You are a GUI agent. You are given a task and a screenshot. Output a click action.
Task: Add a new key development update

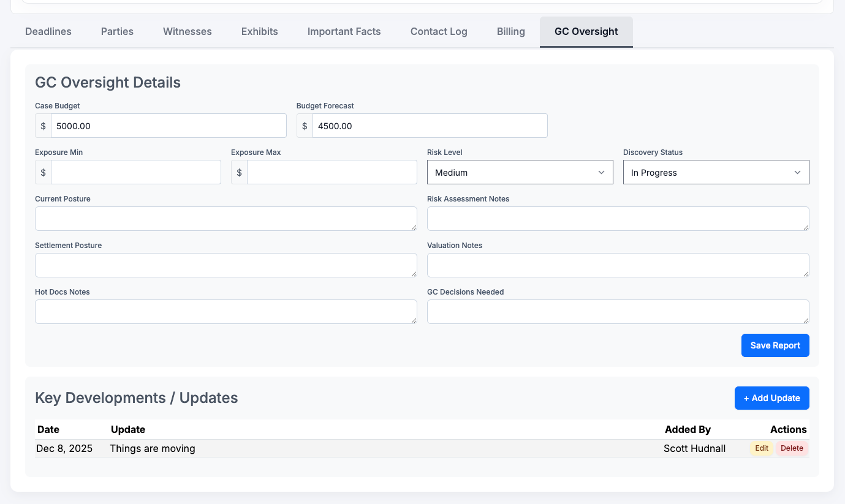coord(771,398)
